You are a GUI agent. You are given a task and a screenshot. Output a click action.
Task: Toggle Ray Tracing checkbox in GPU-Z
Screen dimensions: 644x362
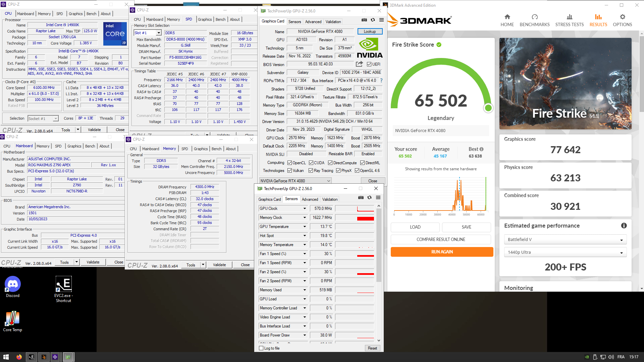coord(311,171)
